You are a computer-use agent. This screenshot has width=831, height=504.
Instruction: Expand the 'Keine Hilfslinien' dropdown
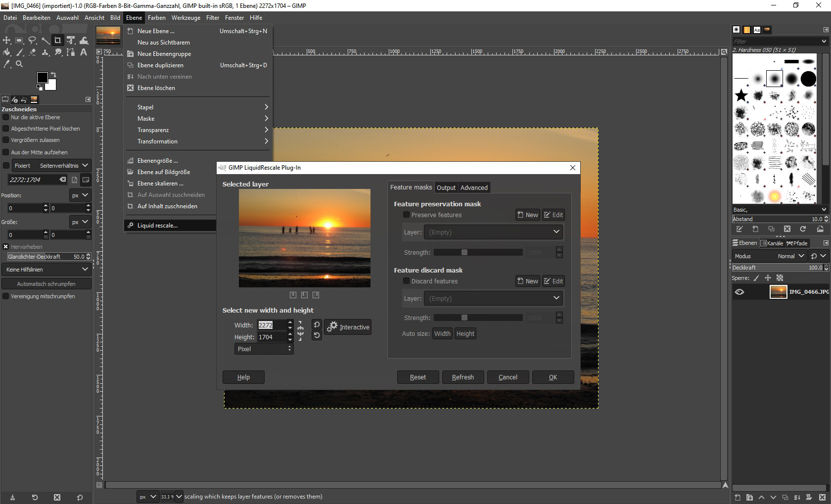click(46, 270)
